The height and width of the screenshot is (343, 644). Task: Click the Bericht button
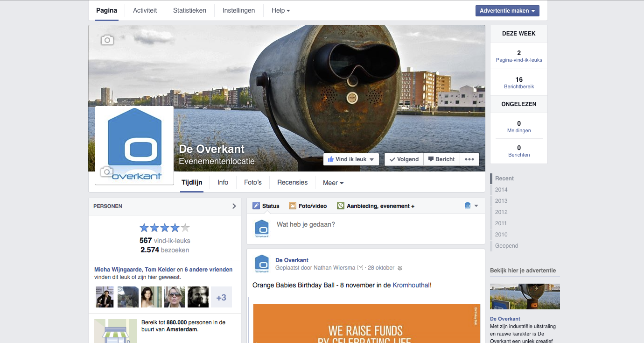click(x=441, y=159)
